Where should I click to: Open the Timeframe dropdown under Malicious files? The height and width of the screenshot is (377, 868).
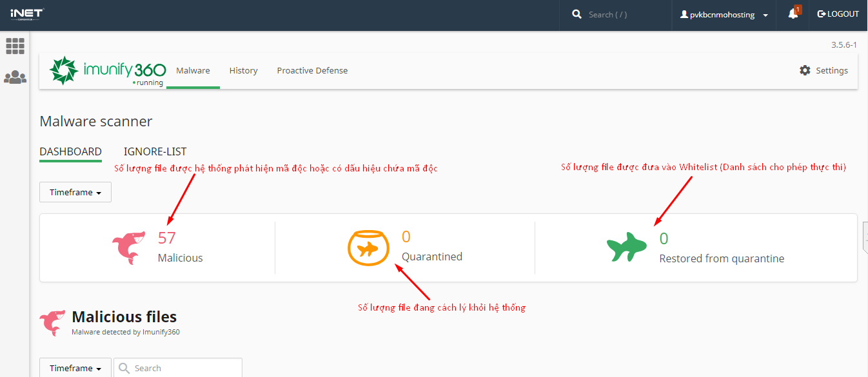75,368
